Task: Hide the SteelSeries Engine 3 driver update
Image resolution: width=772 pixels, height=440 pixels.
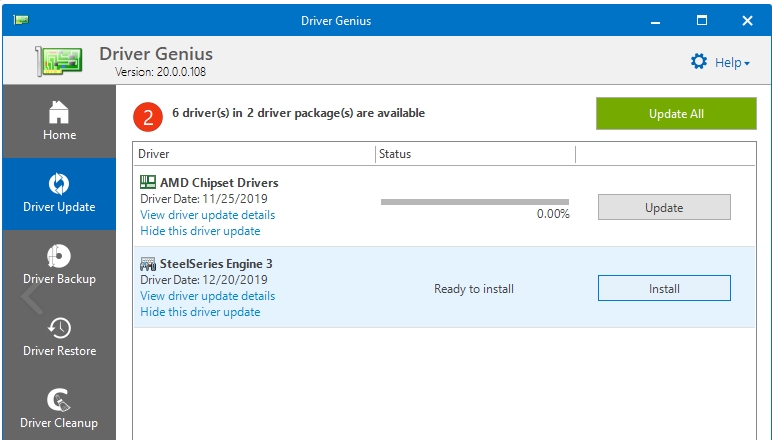Action: point(200,312)
